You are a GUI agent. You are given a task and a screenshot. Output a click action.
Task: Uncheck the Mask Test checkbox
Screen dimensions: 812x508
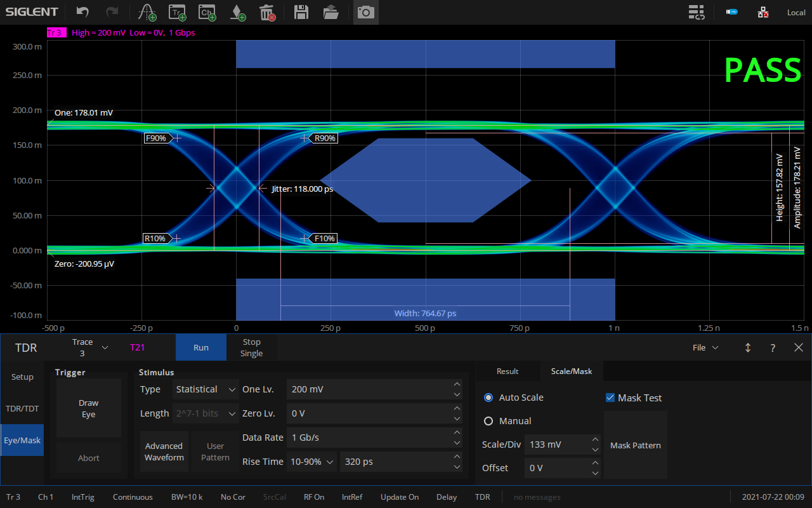click(610, 398)
